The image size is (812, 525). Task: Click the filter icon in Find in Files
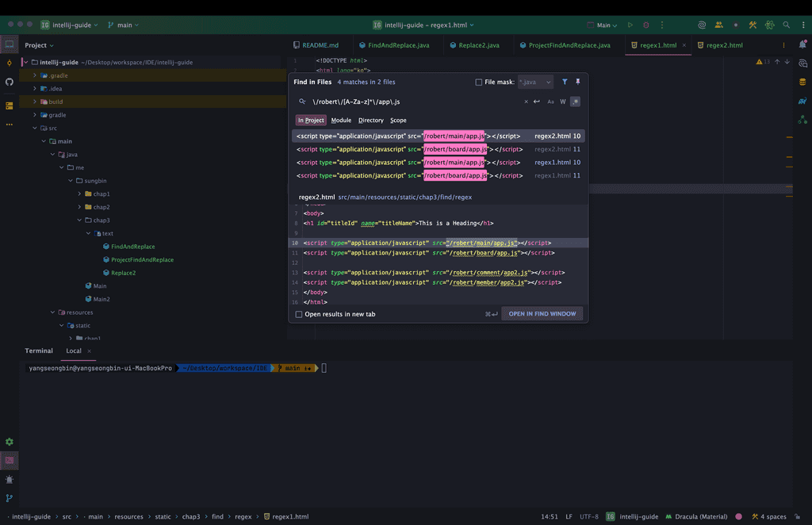tap(565, 82)
